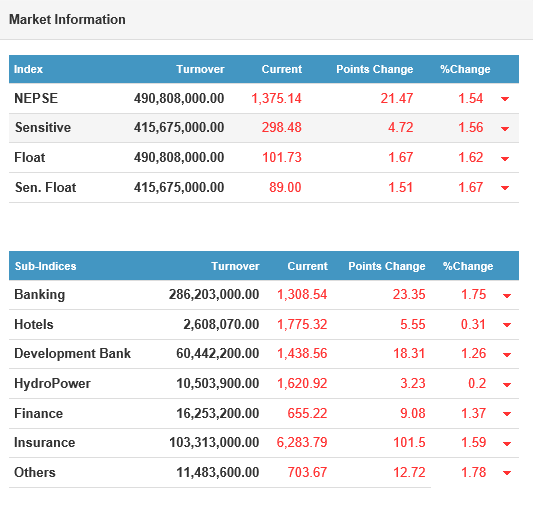Click Hotels current value 1,775.32

[x=302, y=325]
